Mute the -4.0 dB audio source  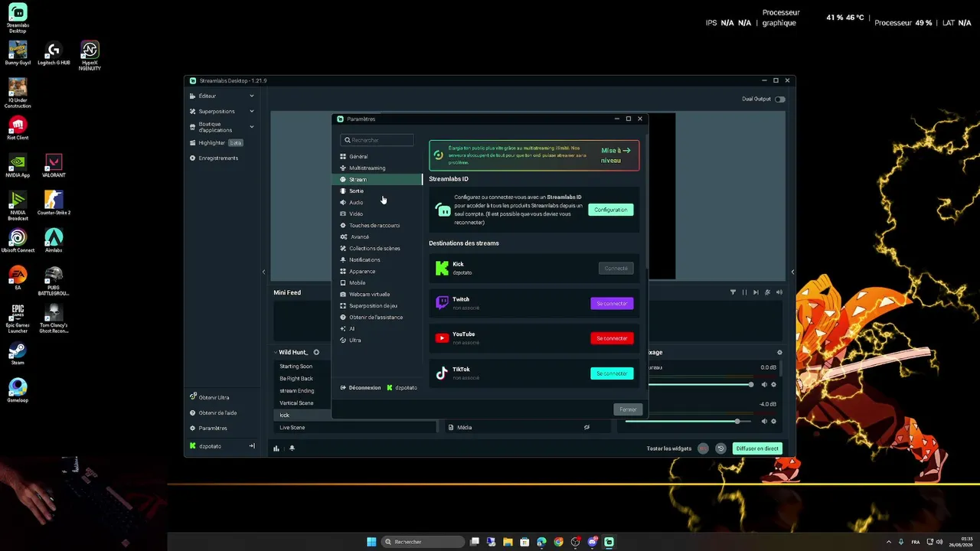click(x=763, y=421)
